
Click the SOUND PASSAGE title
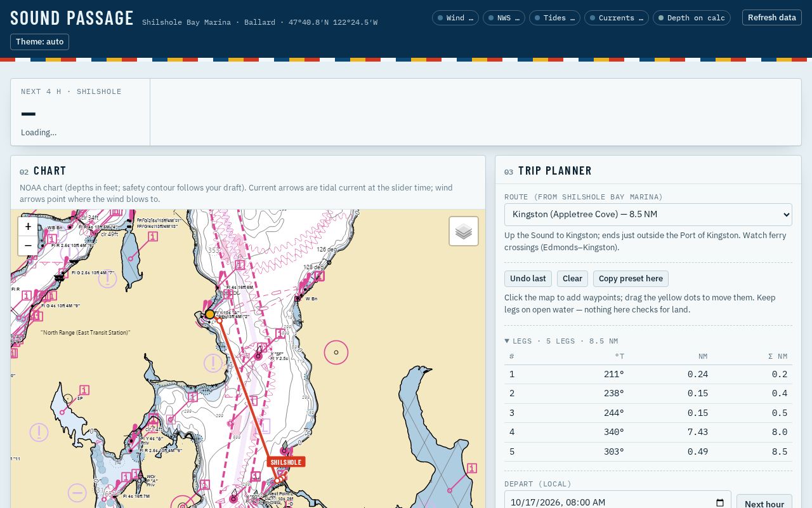(72, 18)
